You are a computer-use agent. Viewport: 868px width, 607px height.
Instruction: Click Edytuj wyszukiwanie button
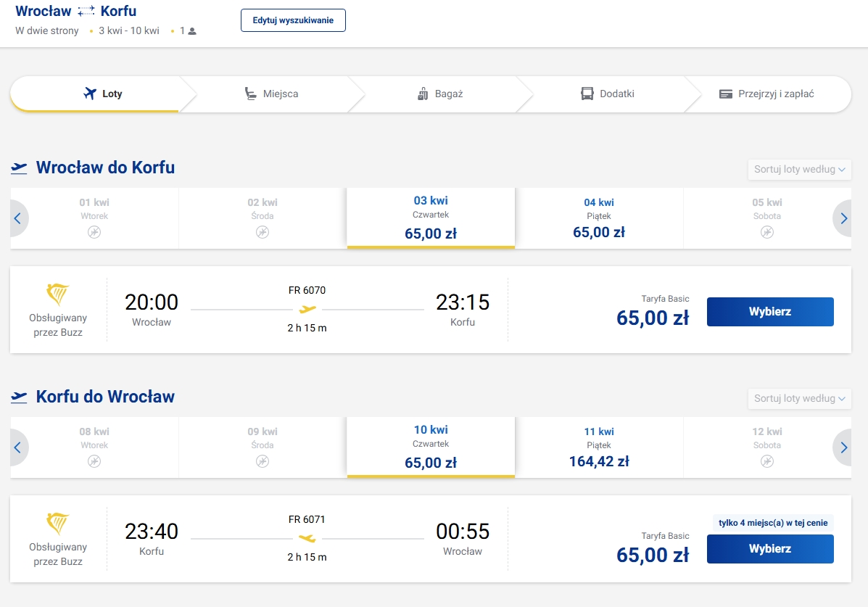pyautogui.click(x=293, y=20)
